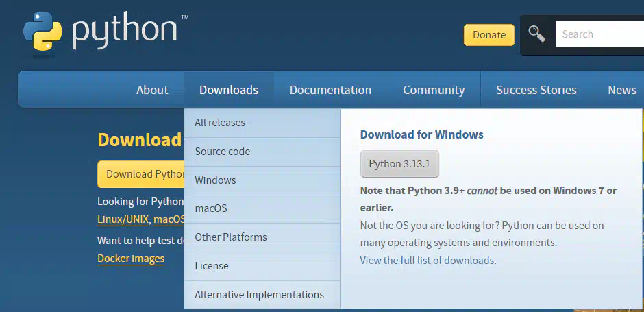Image resolution: width=644 pixels, height=312 pixels.
Task: Open the Linux/UNIX link
Action: 123,219
